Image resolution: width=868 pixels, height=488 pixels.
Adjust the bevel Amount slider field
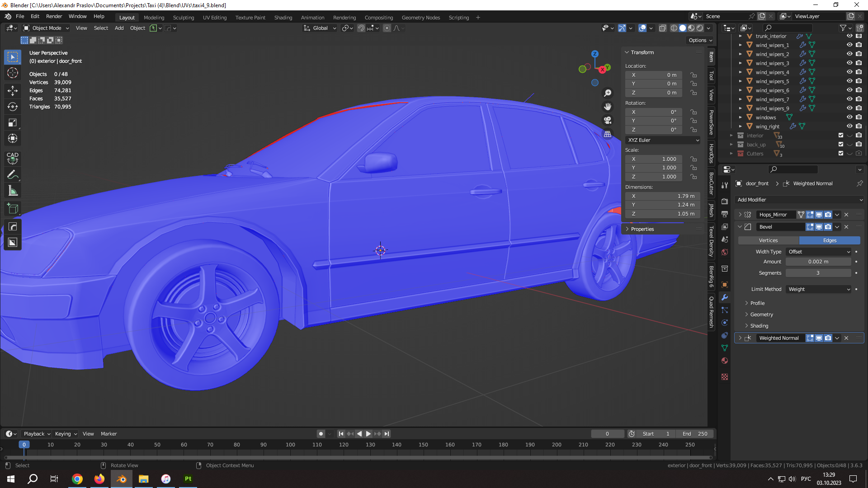point(818,262)
